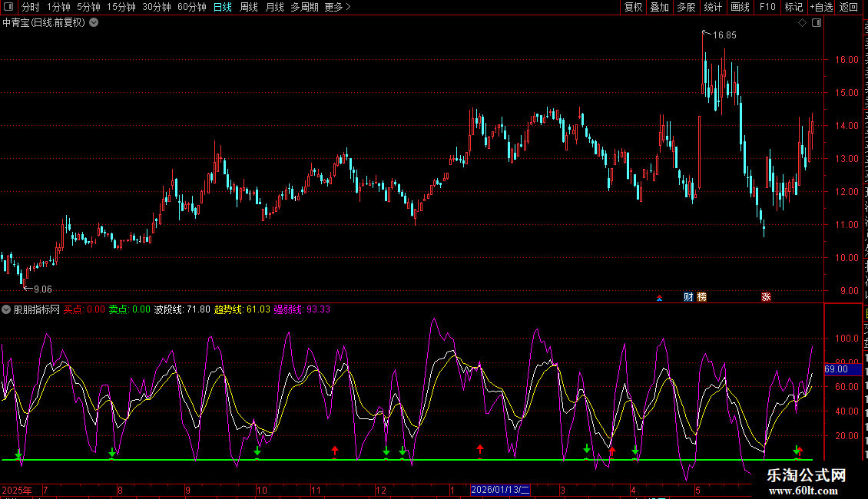Click the 叠加 overlay button
868x499 pixels.
[x=660, y=7]
